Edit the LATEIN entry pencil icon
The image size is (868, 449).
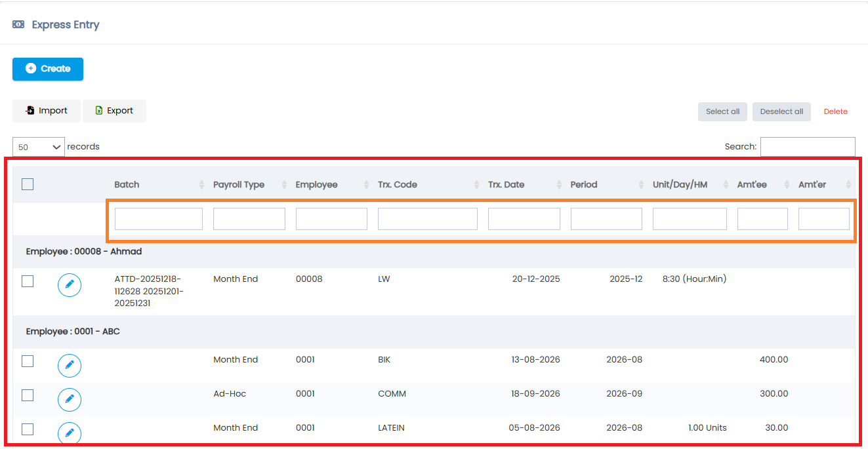[70, 433]
